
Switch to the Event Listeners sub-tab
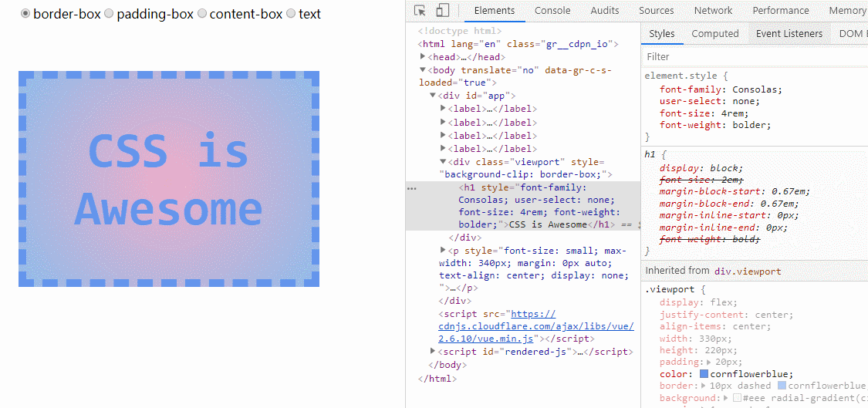(789, 34)
